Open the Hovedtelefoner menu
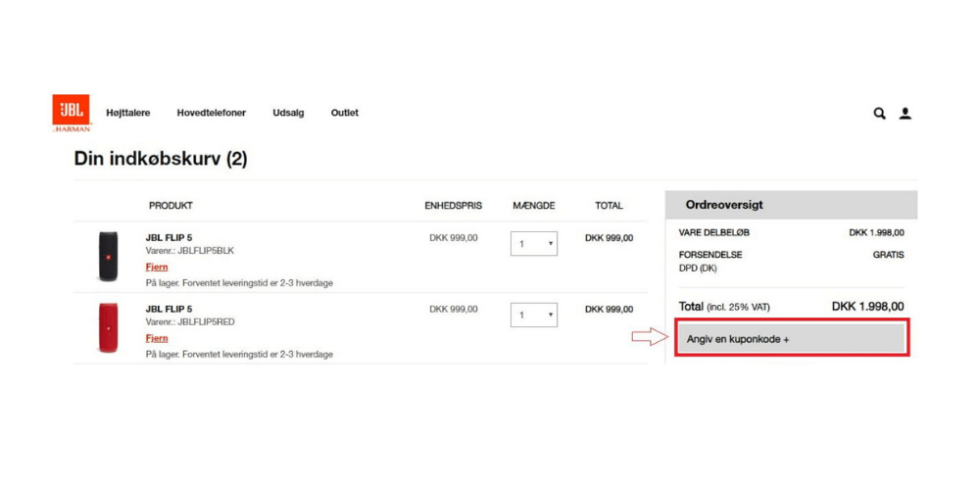980x490 pixels. coord(211,113)
